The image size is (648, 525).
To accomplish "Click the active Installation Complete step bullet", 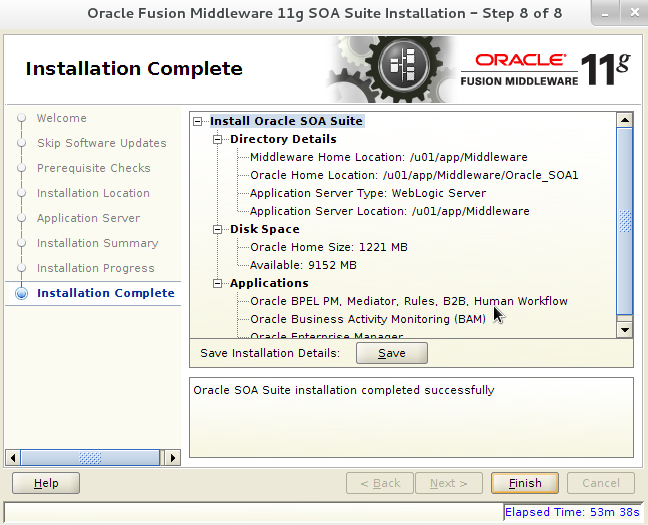I will 21,293.
